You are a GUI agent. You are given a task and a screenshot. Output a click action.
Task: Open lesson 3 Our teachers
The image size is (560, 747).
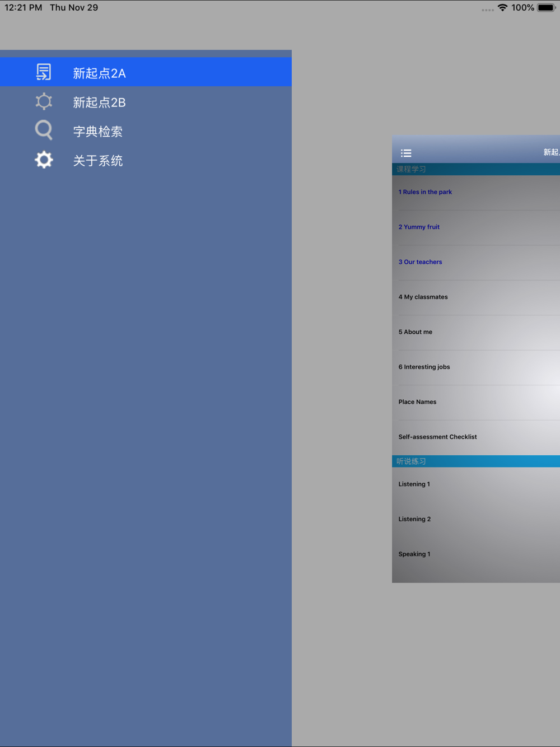tap(476, 262)
